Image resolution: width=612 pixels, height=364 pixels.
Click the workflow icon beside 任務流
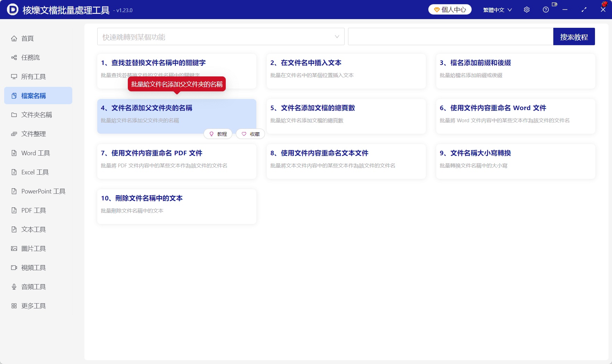click(14, 58)
